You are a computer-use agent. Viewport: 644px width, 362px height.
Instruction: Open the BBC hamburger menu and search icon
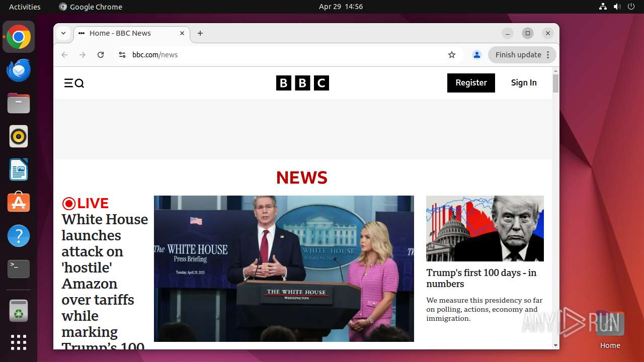pos(74,83)
